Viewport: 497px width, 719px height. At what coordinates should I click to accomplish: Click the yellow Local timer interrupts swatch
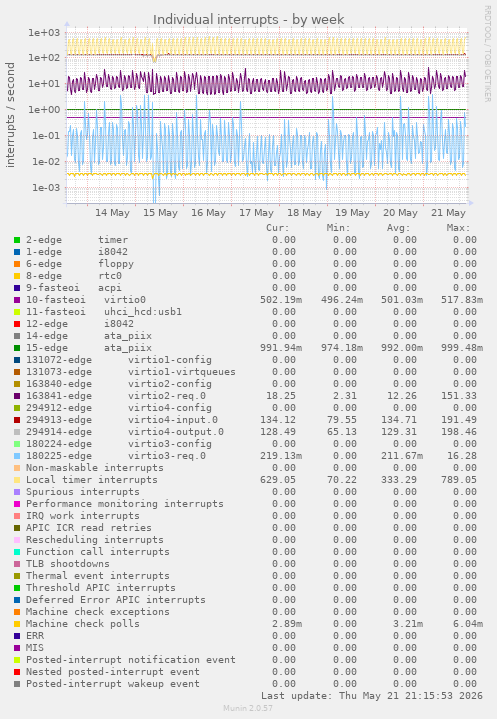[17, 480]
